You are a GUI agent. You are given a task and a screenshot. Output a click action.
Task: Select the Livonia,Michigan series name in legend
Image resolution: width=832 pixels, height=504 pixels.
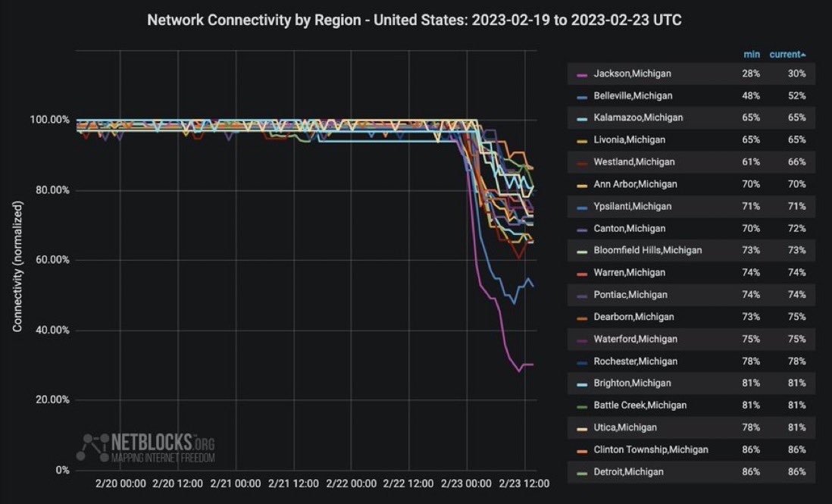coord(630,140)
